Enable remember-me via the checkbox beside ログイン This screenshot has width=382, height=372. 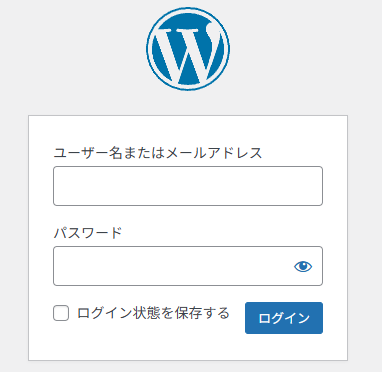[61, 313]
